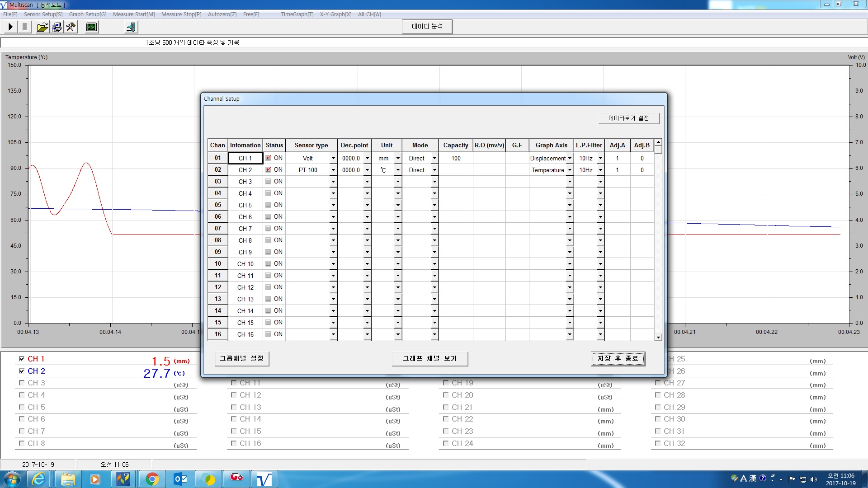Click the 데이타로거 설정 data logger settings button

tap(628, 118)
